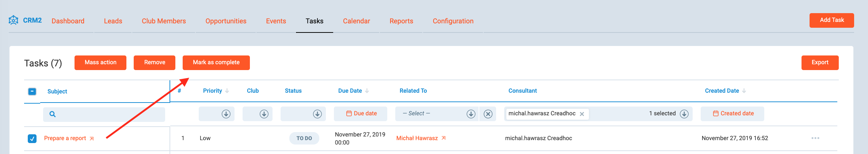Open the Related To Select dropdown
The height and width of the screenshot is (154, 868).
click(471, 114)
